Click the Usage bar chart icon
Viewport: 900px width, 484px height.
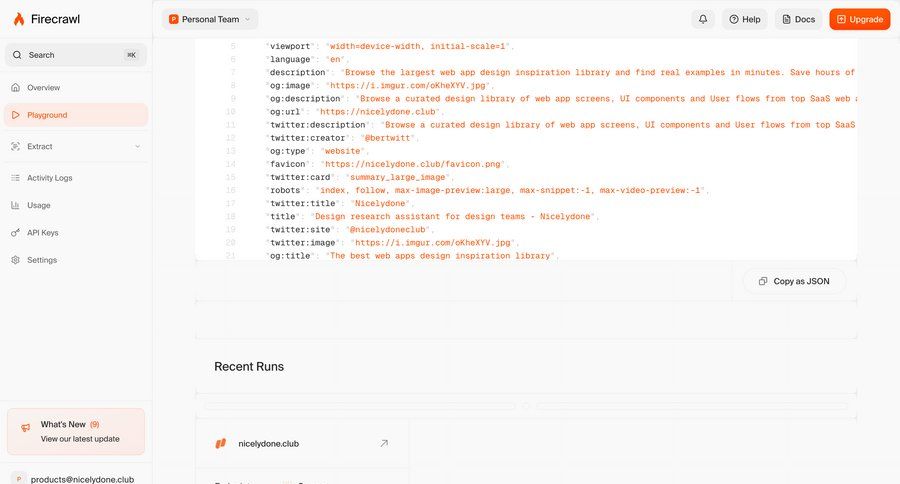tap(16, 205)
